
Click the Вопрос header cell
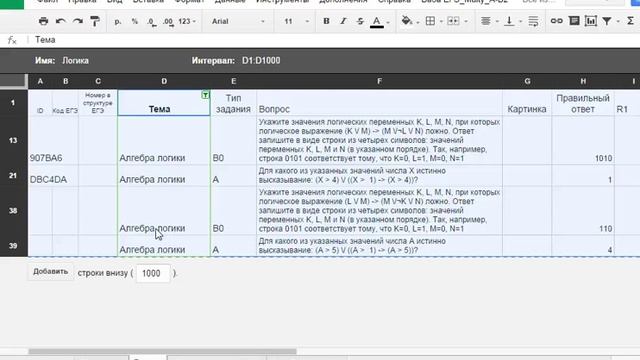(380, 103)
